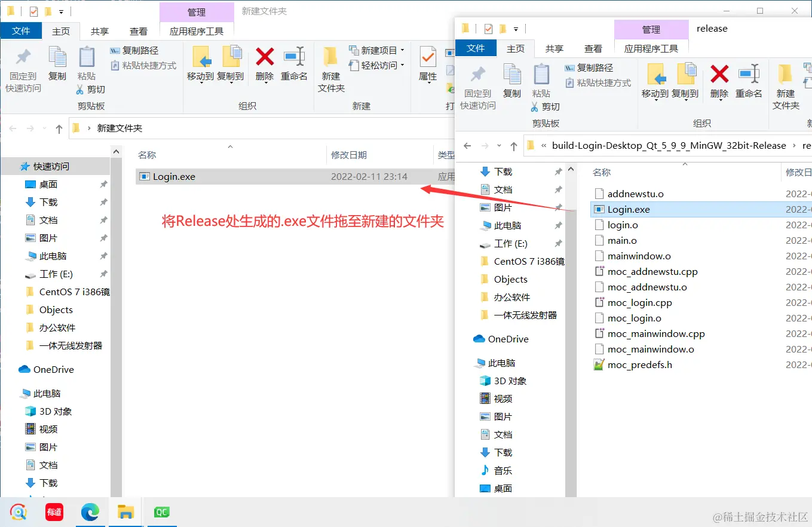The width and height of the screenshot is (812, 527).
Task: Open 文件 tab in left window
Action: point(21,31)
